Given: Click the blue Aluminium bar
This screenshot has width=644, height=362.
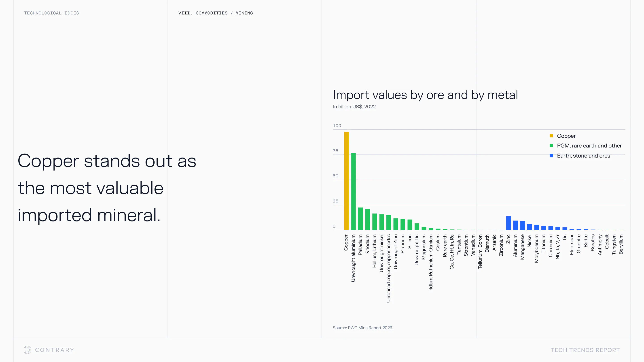Looking at the screenshot, I should [515, 225].
